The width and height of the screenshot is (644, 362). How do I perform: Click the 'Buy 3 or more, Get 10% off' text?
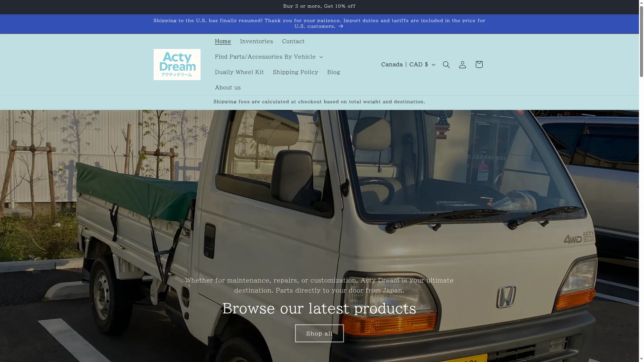click(x=319, y=6)
